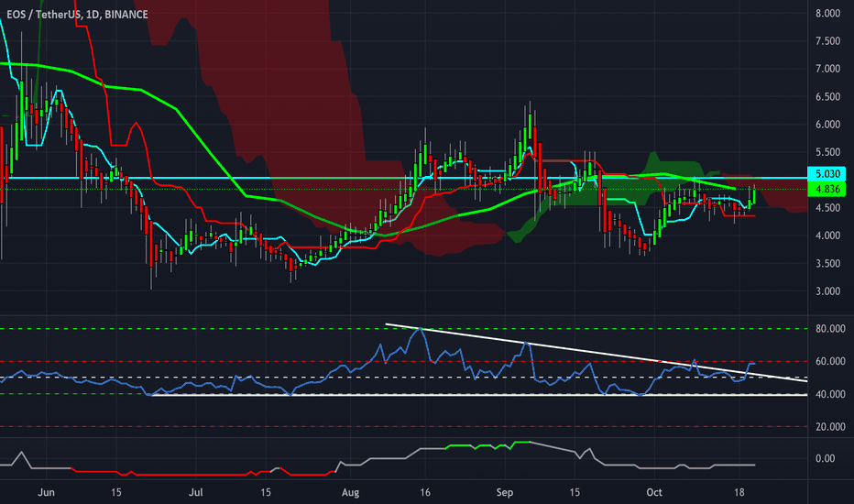Click the 60.000 RSI axis label

click(x=830, y=361)
